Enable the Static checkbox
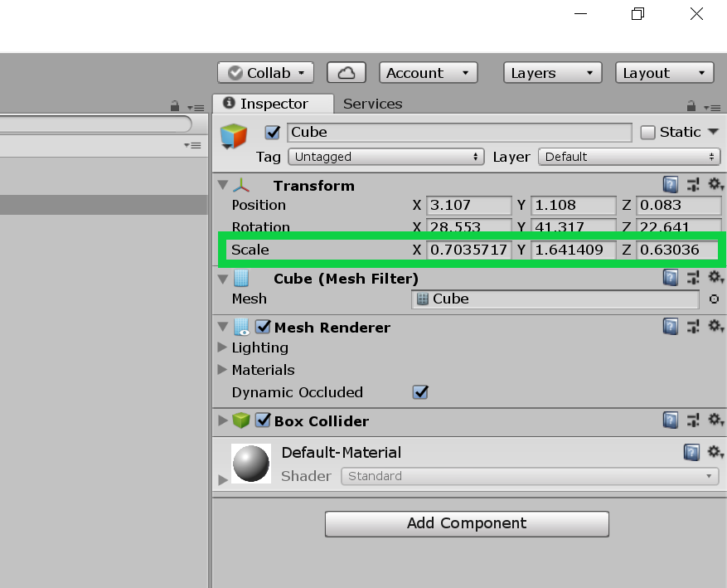 tap(648, 133)
